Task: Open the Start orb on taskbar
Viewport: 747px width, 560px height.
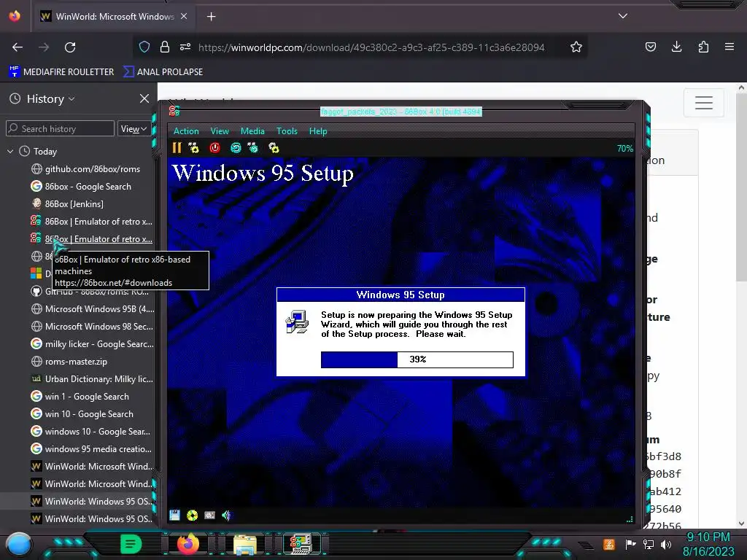Action: [x=18, y=544]
